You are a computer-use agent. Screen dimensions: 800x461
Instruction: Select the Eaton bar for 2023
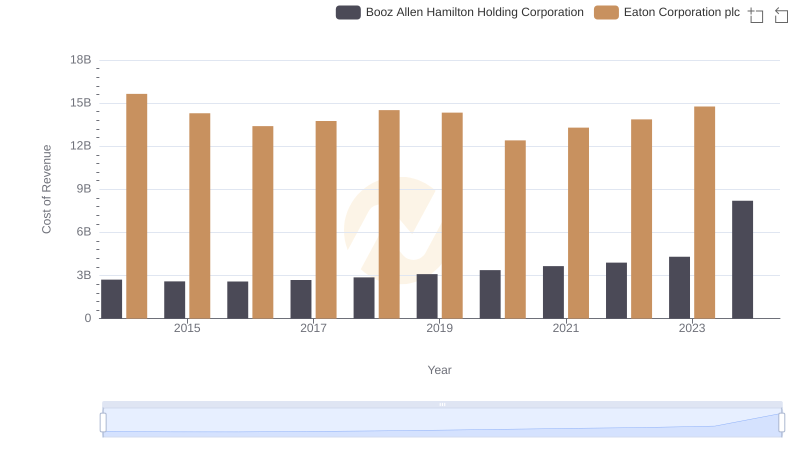pyautogui.click(x=705, y=213)
